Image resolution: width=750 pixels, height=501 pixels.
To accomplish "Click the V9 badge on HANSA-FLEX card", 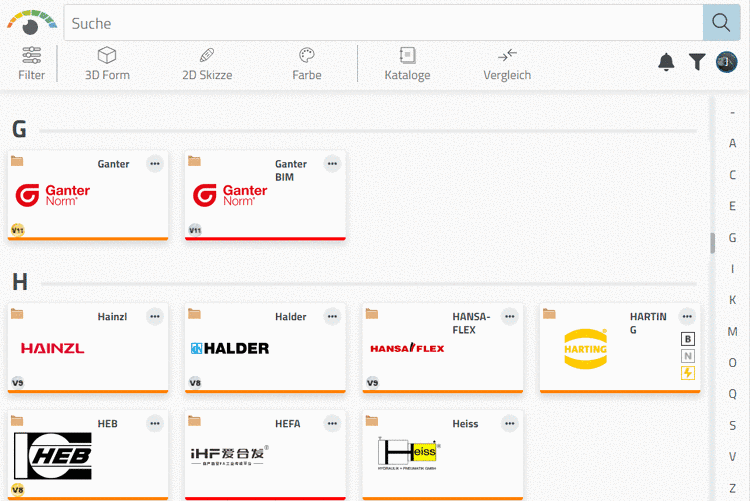I will [373, 383].
